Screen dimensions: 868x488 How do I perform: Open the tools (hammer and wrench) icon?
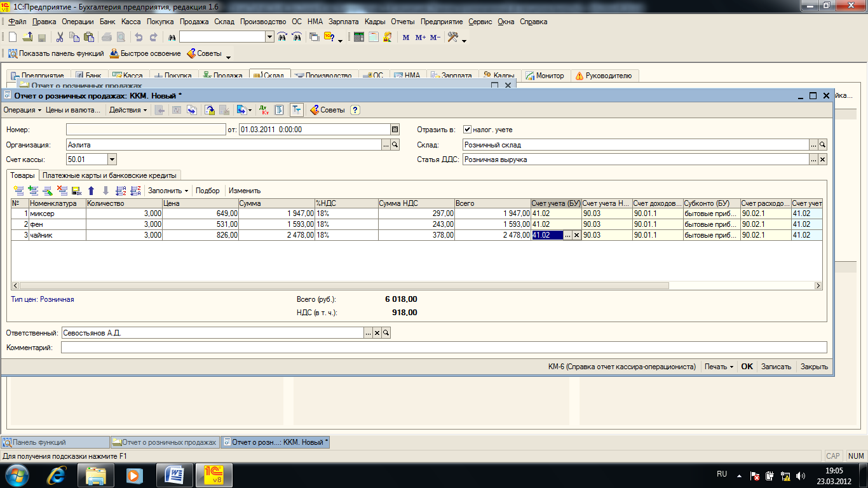coord(453,37)
